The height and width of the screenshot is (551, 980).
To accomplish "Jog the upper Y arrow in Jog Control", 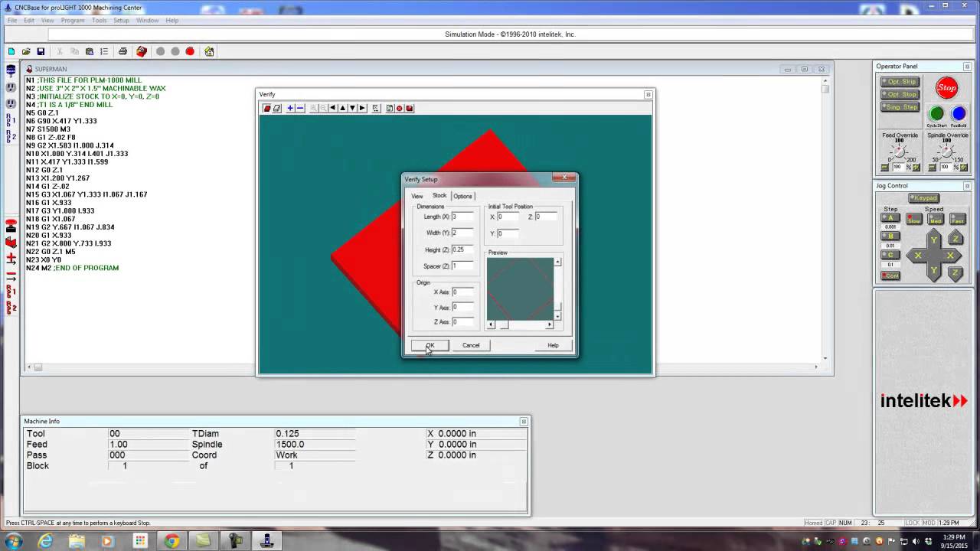I will (934, 240).
